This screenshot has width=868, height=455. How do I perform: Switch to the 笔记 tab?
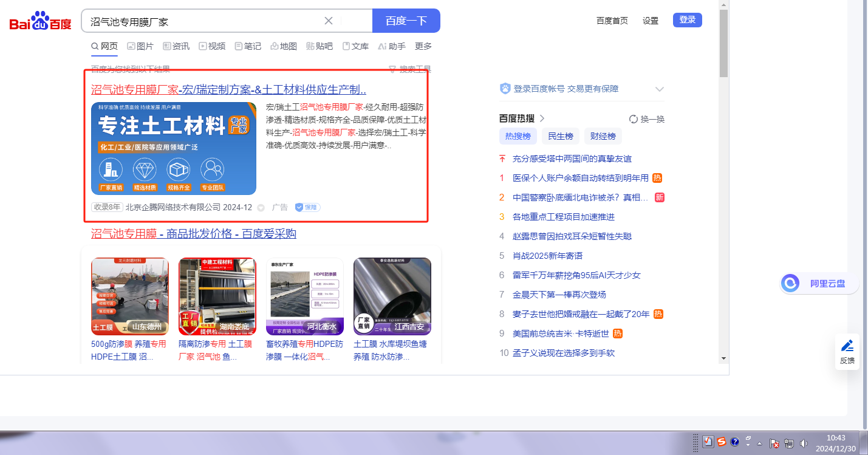pos(248,46)
